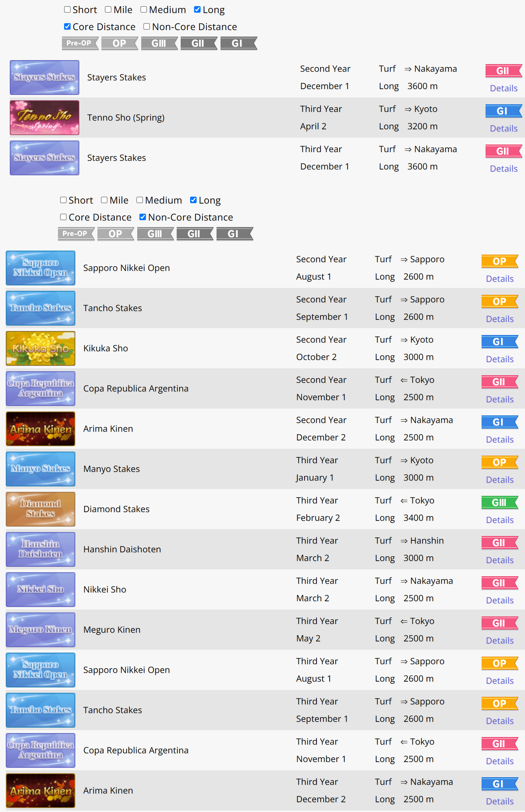
Task: Open Details for Kikuka Sho
Action: (x=500, y=359)
